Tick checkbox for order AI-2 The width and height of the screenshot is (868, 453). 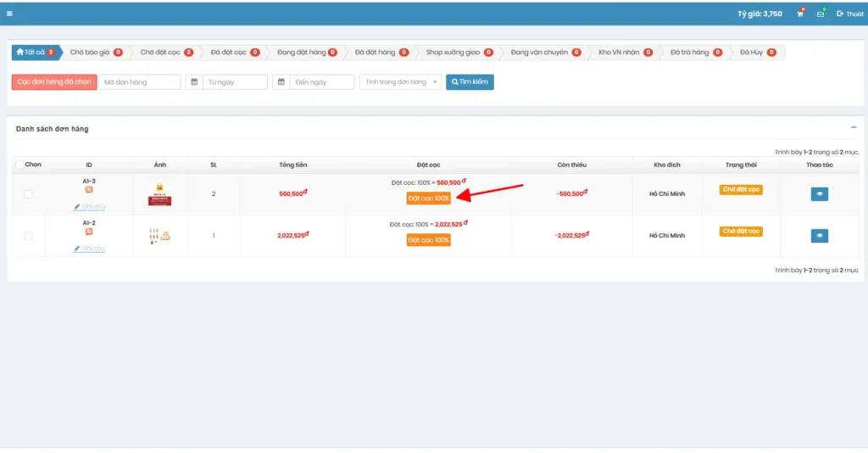tap(28, 236)
